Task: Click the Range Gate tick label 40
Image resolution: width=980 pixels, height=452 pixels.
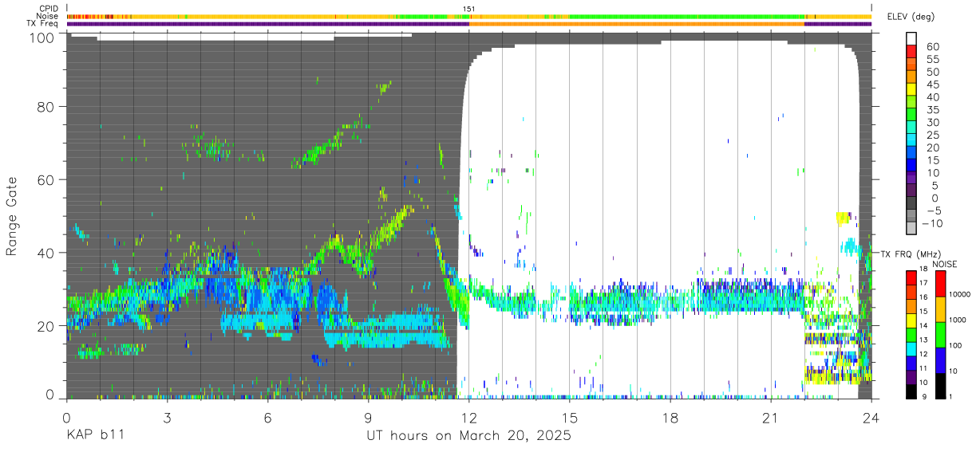Action: click(46, 254)
